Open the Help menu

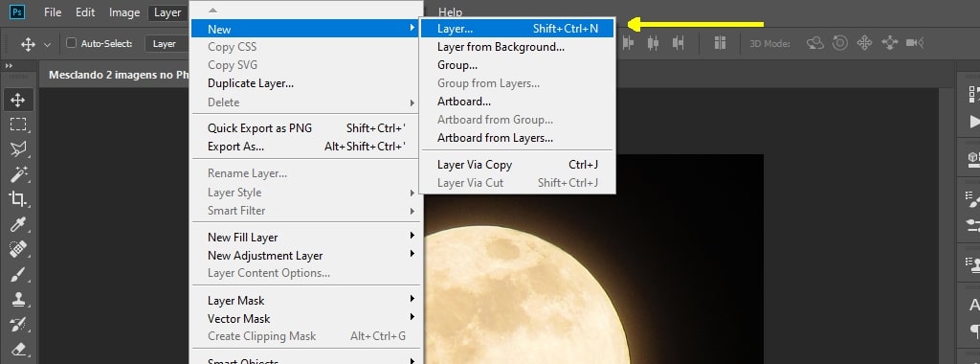click(450, 12)
